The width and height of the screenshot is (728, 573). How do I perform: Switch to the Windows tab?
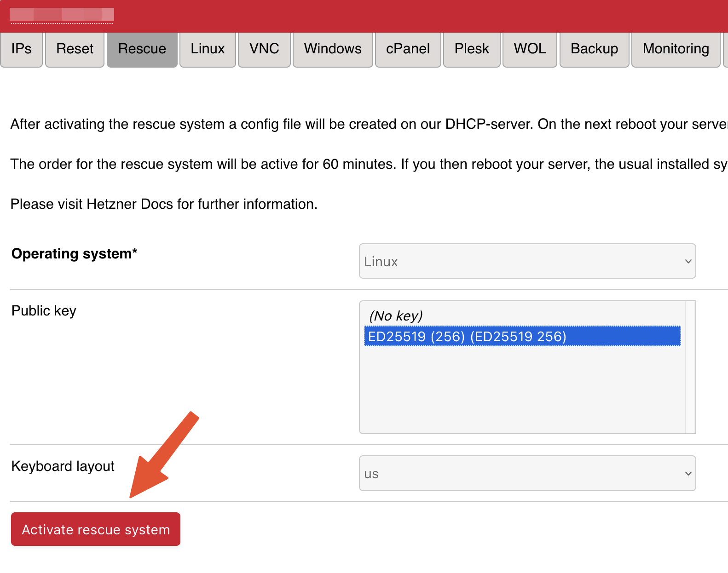point(333,49)
